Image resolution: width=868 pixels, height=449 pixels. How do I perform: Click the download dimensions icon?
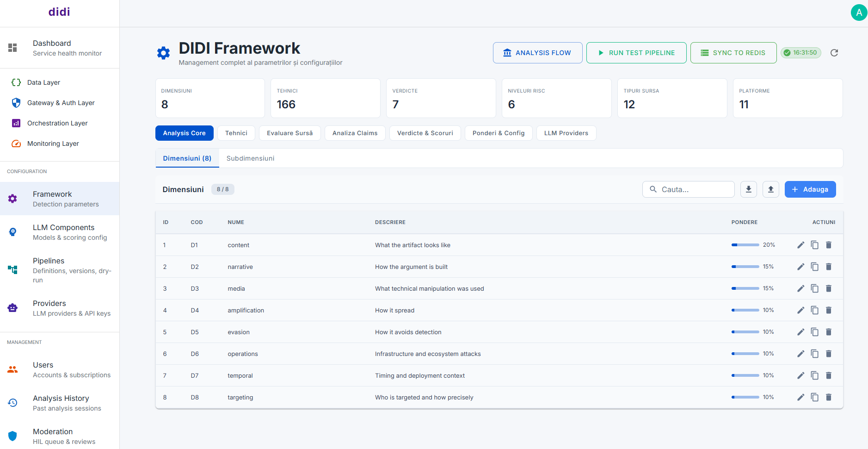click(x=749, y=189)
